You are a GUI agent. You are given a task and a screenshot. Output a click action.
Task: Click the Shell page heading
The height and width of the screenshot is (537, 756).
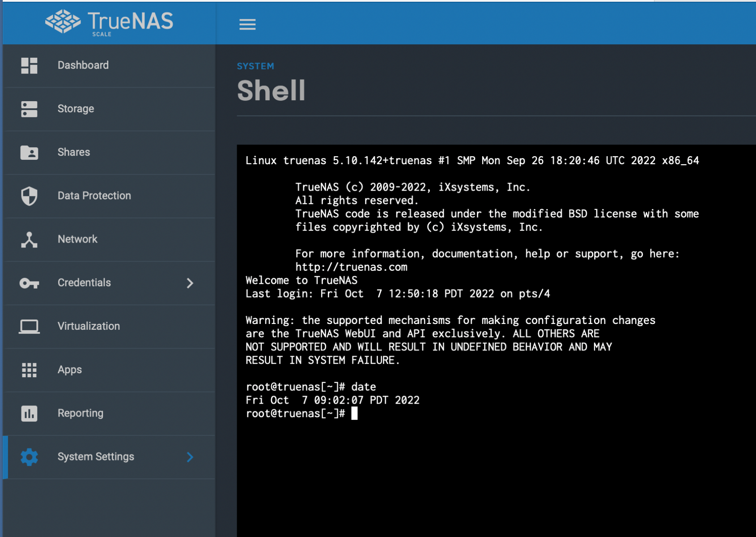point(271,90)
